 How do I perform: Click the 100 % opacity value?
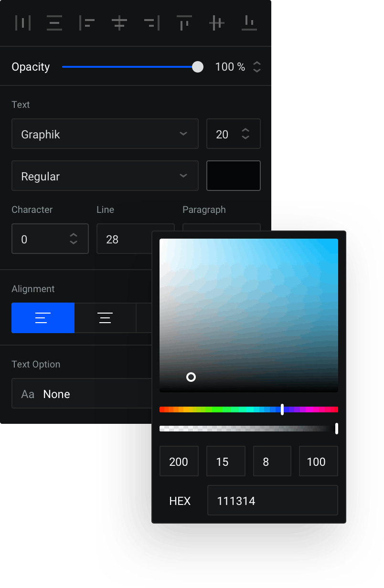click(x=230, y=67)
